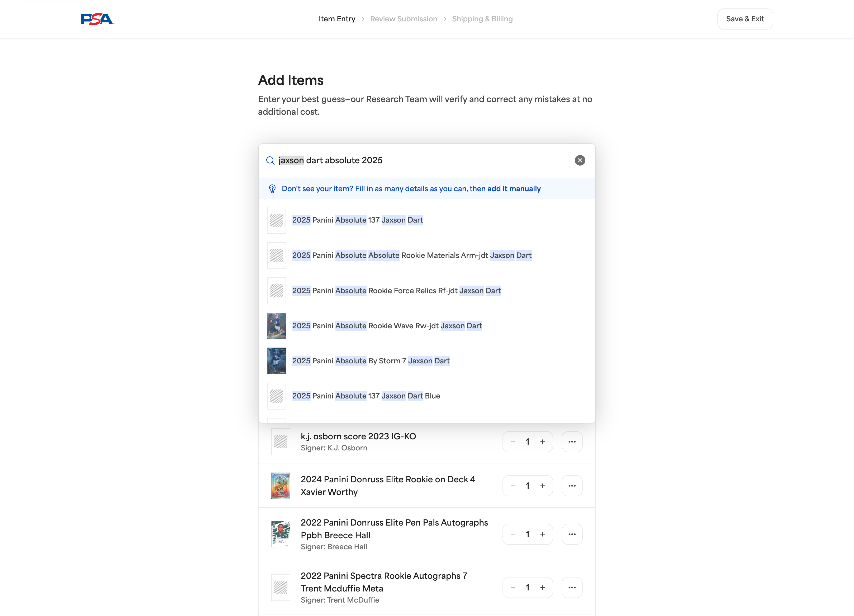The image size is (854, 616).
Task: Switch to the Review Submission step
Action: [x=404, y=18]
